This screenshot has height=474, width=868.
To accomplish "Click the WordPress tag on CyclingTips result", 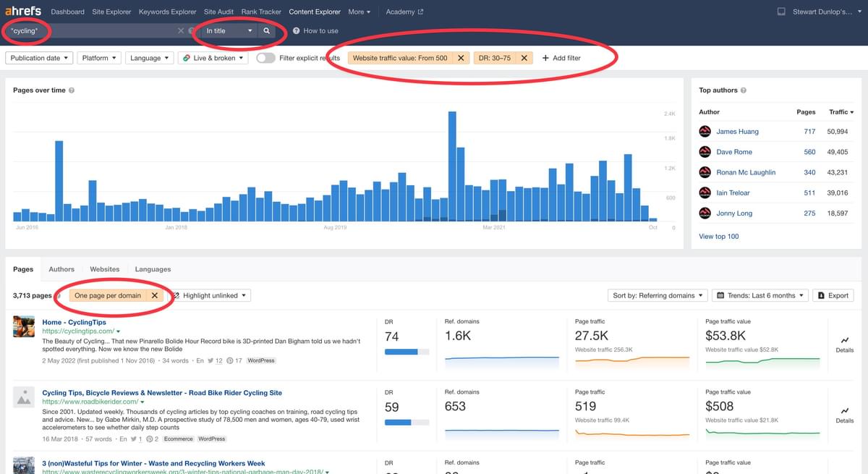I will tap(261, 360).
